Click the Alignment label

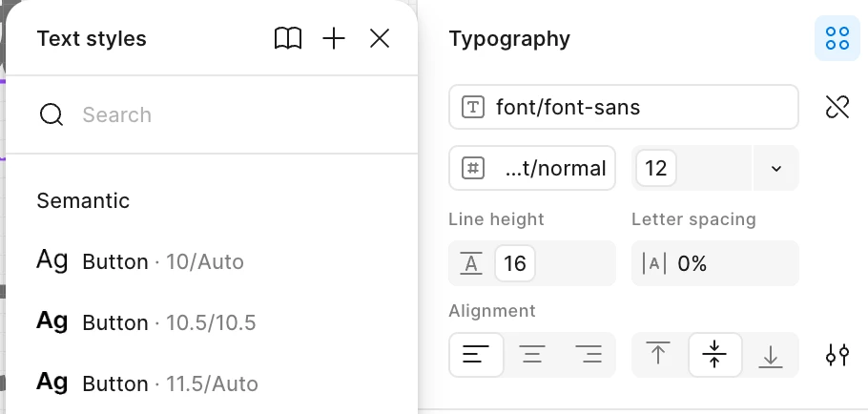pyautogui.click(x=492, y=311)
